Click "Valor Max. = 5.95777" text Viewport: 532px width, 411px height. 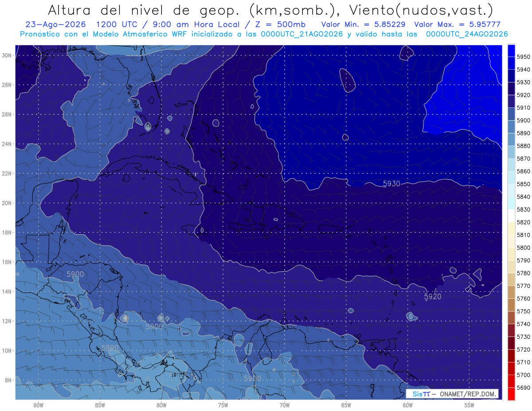point(457,24)
